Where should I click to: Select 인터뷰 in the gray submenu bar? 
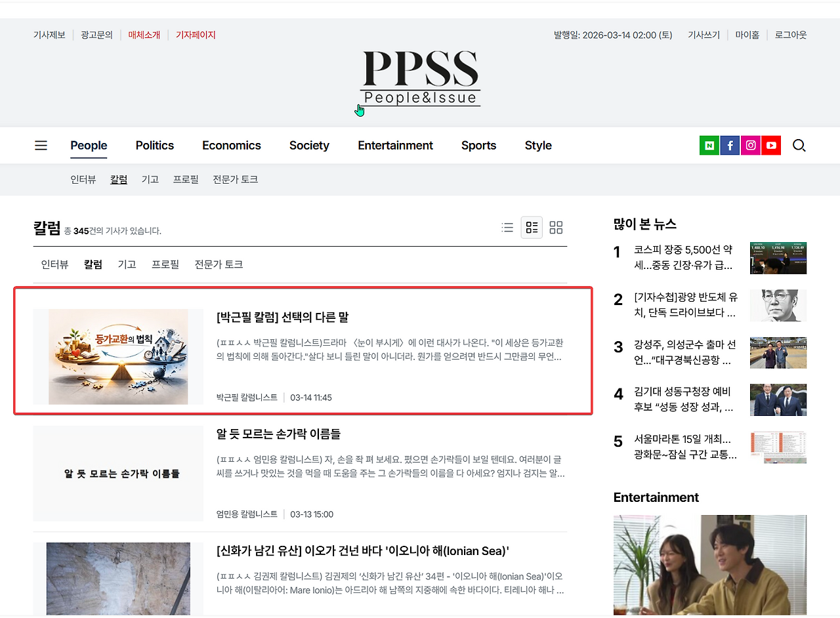pyautogui.click(x=83, y=179)
